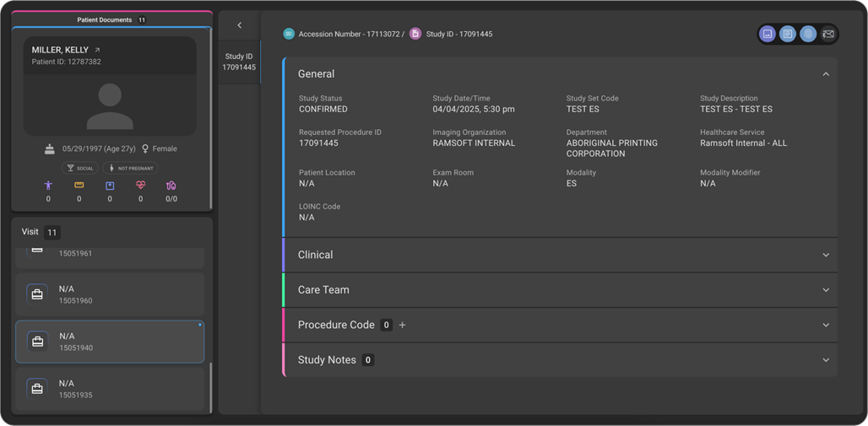
Task: Collapse the General section
Action: 826,74
